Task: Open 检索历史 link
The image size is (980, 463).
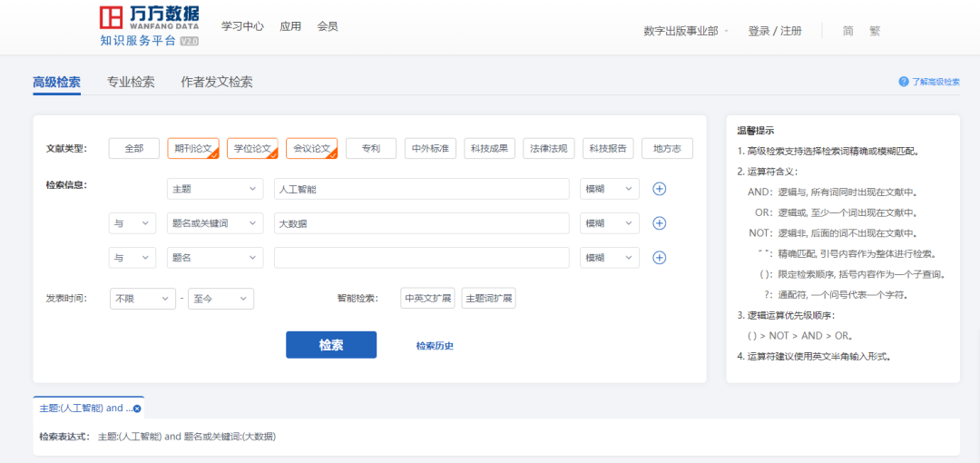Action: (435, 345)
